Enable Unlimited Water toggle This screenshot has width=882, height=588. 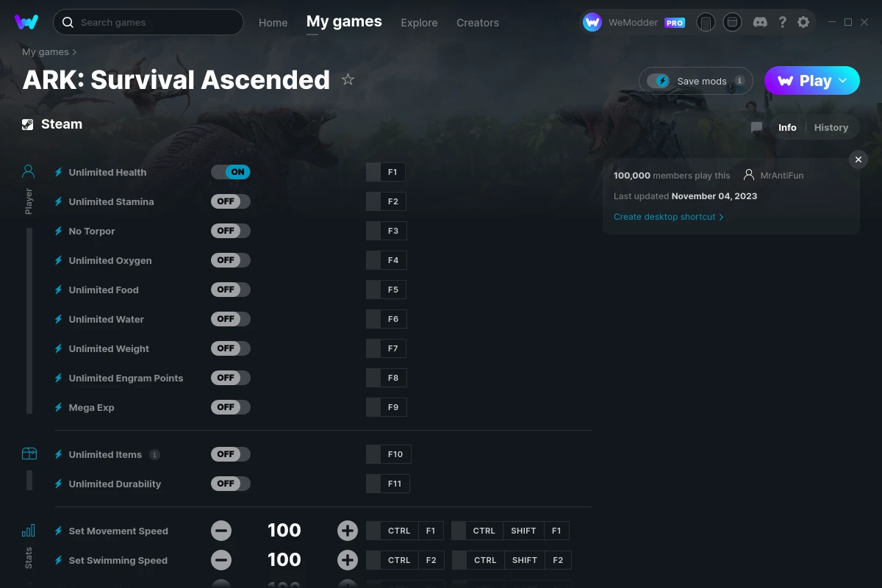231,319
